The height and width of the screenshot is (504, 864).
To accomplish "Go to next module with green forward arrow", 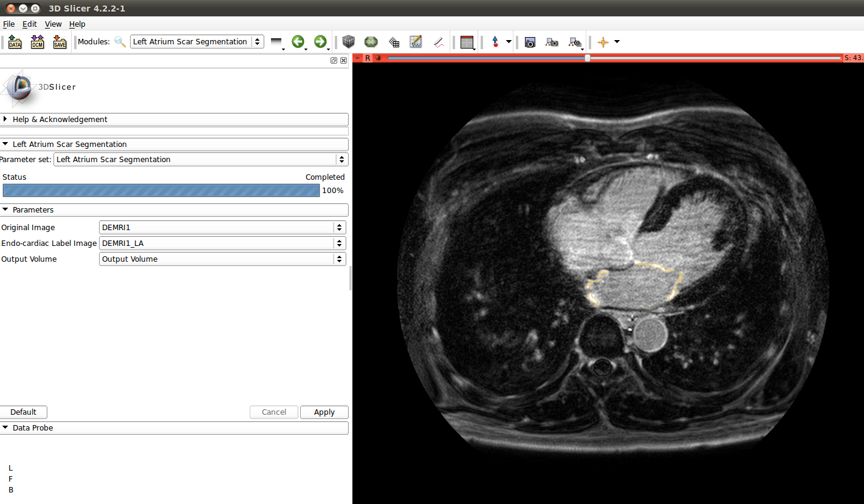I will pyautogui.click(x=320, y=42).
